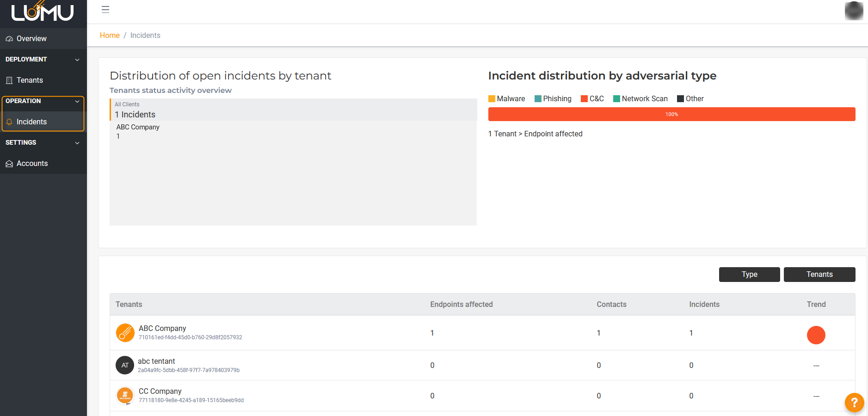
Task: Collapse the OPERATION section chevron
Action: pos(77,101)
